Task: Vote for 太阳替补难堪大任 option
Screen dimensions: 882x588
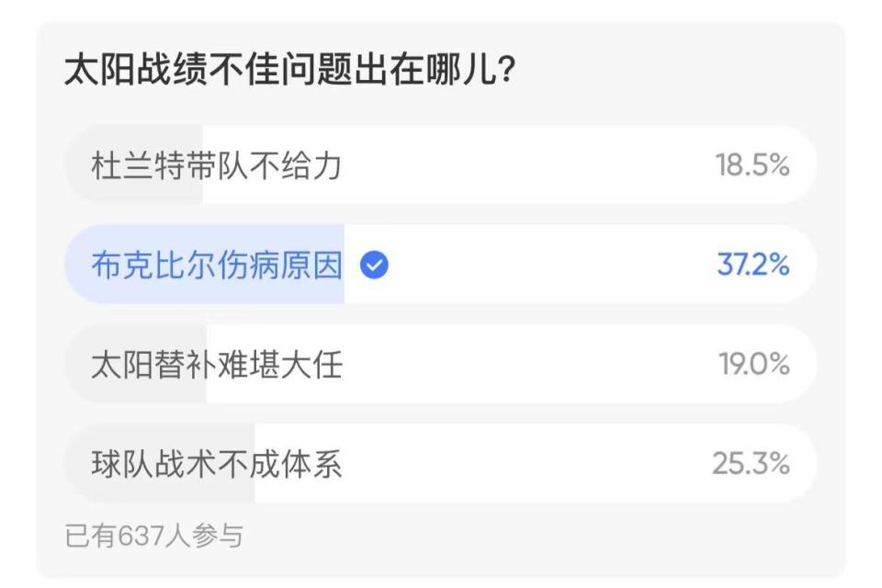Action: point(216,365)
